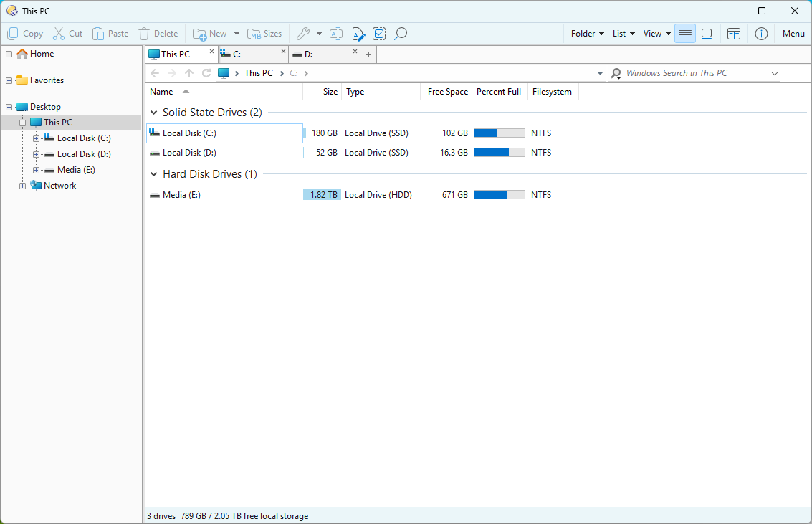This screenshot has width=812, height=524.
Task: Expand Local Disk (D:) in tree
Action: [x=36, y=154]
